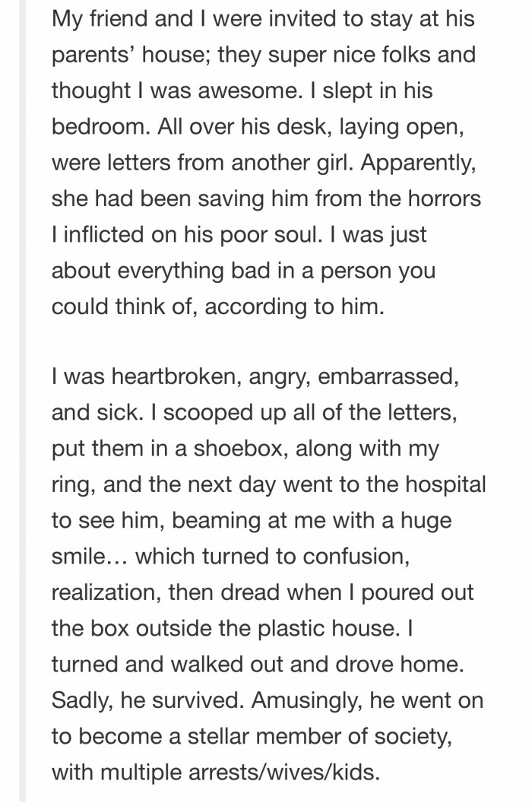Click the word "stellar" near the bottom
532x806 pixels.
click(x=217, y=737)
